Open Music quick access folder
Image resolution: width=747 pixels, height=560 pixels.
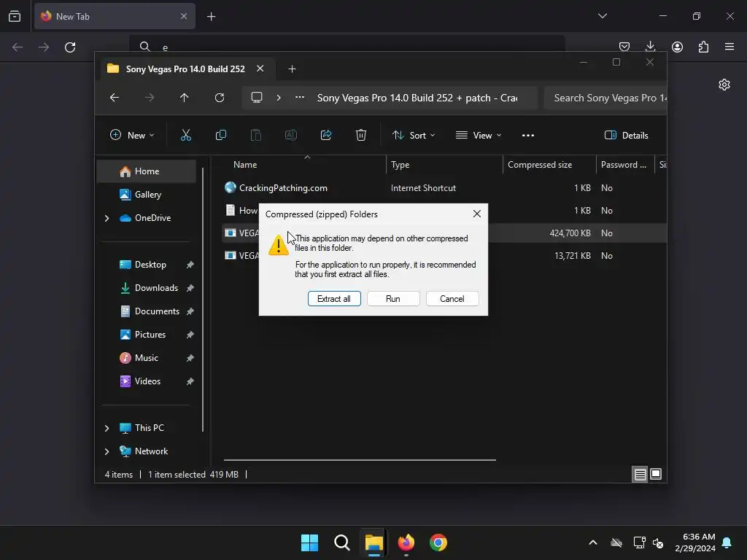click(x=147, y=357)
